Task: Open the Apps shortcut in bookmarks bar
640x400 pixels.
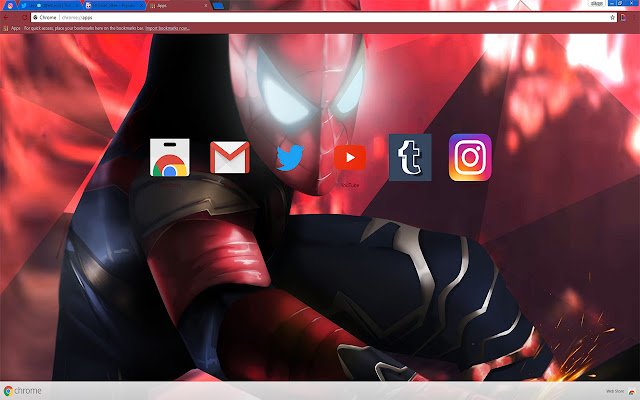Action: pos(12,28)
